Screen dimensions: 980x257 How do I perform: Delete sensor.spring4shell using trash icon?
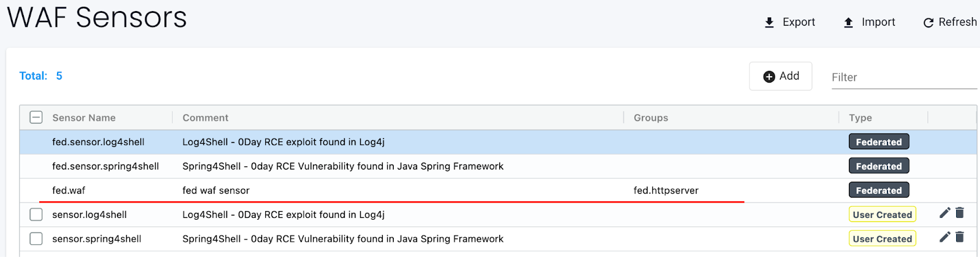[x=960, y=237]
